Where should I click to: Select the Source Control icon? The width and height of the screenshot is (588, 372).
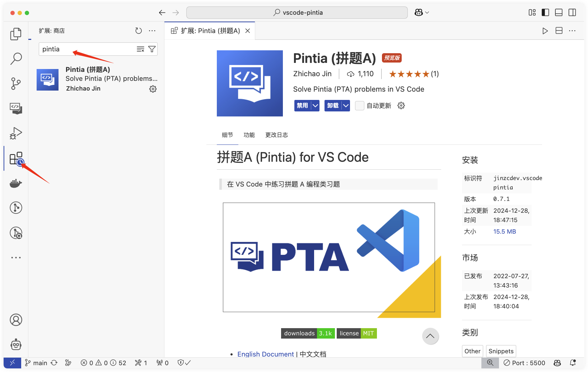pyautogui.click(x=16, y=83)
